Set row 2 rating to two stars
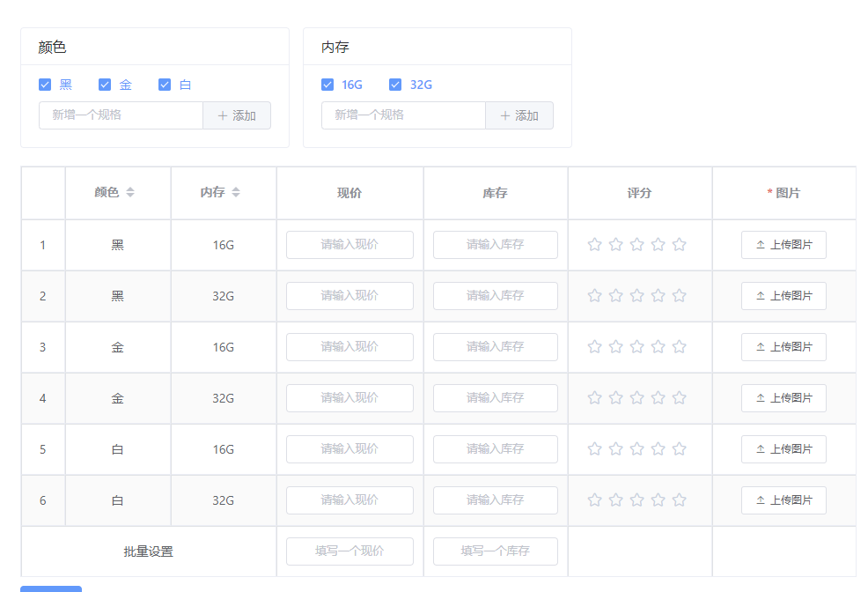Image resolution: width=868 pixels, height=592 pixels. point(615,296)
